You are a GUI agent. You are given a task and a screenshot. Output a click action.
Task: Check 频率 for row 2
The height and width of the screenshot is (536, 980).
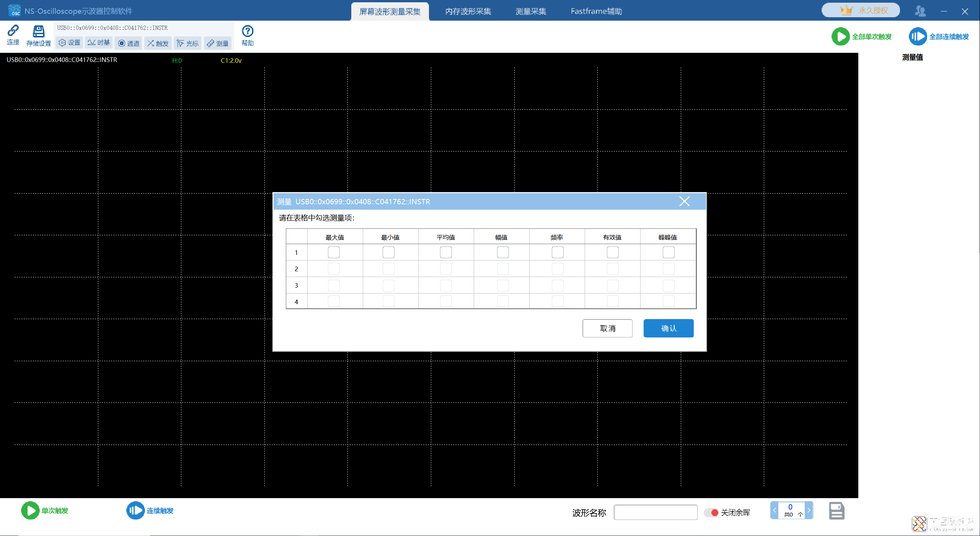[558, 269]
